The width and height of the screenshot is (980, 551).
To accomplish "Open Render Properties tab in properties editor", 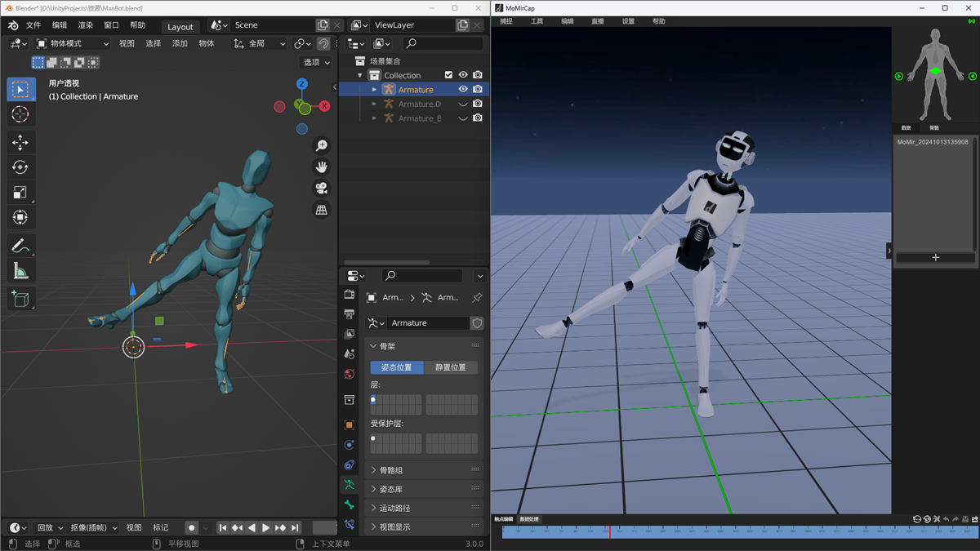I will pyautogui.click(x=349, y=295).
